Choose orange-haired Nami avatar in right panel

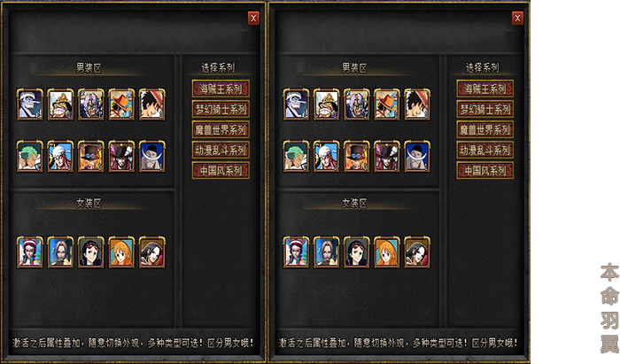[387, 252]
